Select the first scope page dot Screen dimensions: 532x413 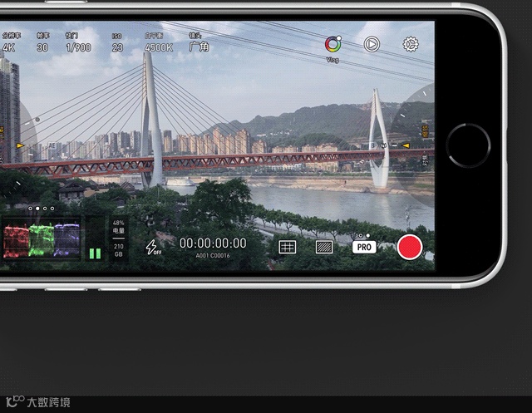tap(30, 209)
